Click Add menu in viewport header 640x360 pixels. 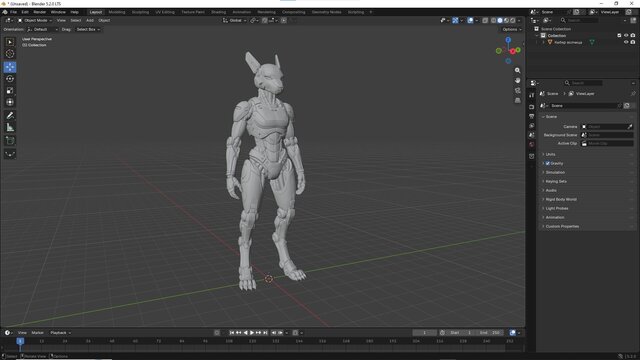coord(90,20)
